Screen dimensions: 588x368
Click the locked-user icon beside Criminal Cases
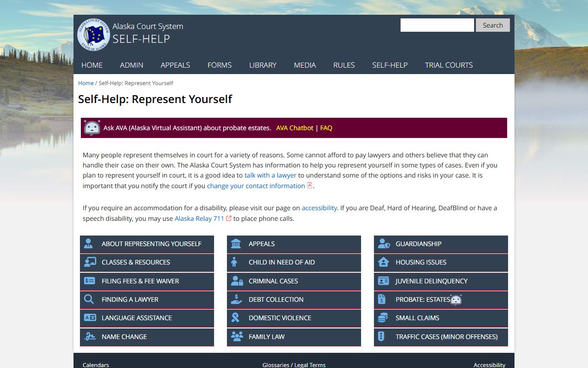point(237,281)
